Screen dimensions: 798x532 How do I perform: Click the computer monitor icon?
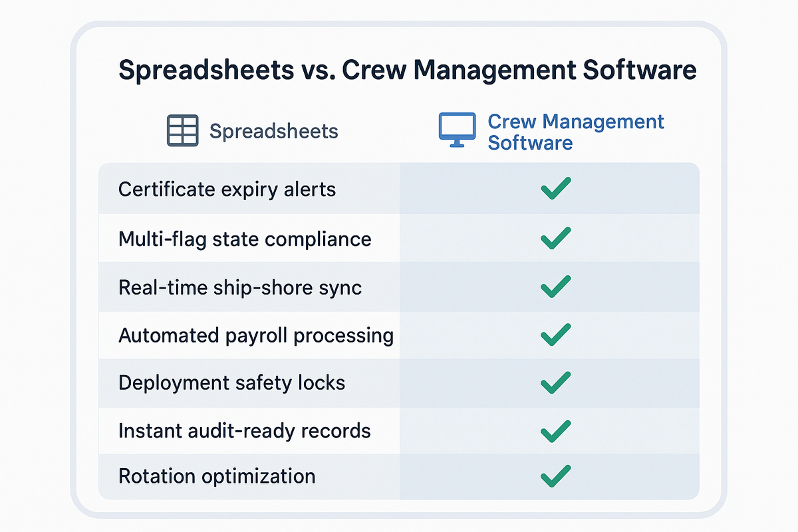[456, 129]
